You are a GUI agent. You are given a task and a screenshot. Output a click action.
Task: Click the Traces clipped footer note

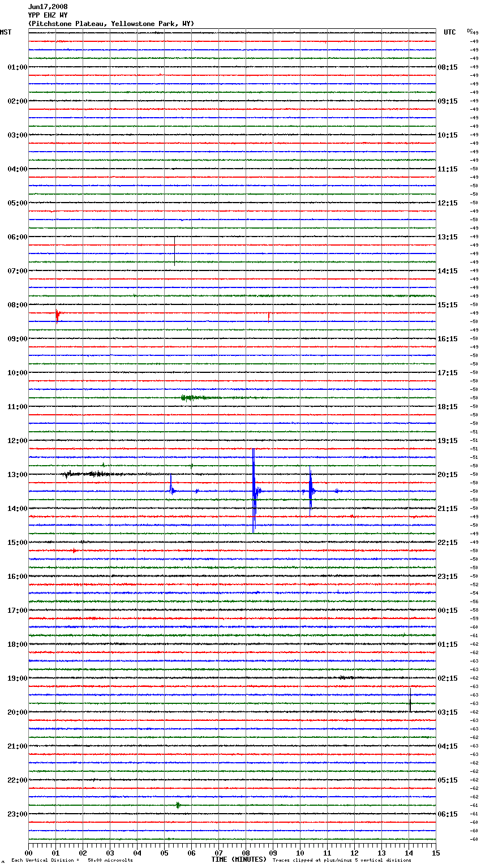pyautogui.click(x=342, y=860)
